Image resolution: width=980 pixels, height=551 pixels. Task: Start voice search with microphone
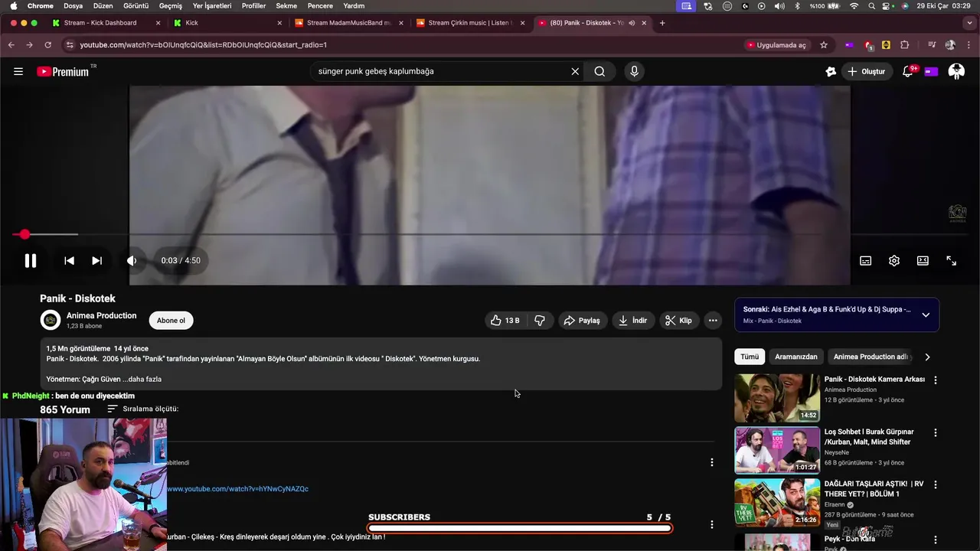point(634,71)
